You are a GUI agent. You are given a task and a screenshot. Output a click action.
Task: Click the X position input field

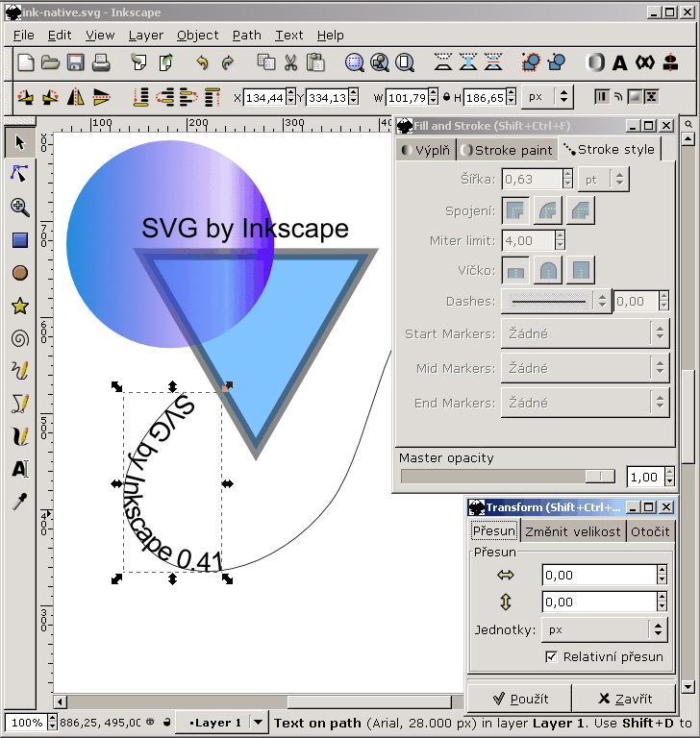click(x=264, y=98)
